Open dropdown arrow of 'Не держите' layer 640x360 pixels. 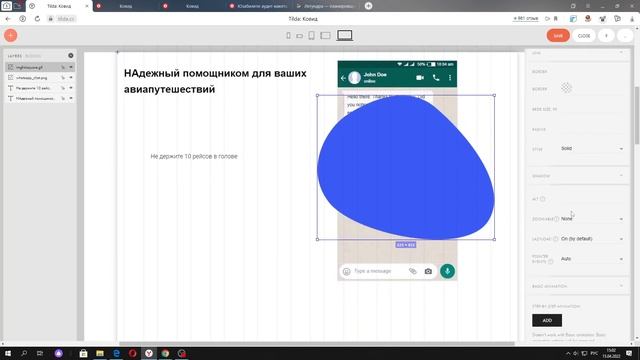[x=71, y=88]
